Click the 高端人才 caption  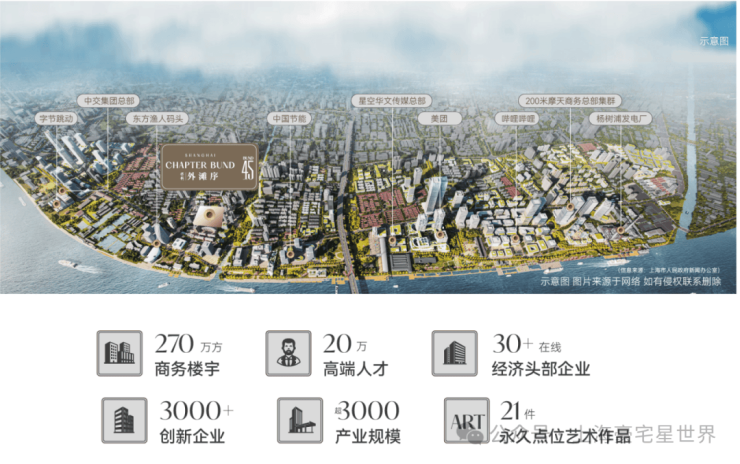click(x=355, y=369)
